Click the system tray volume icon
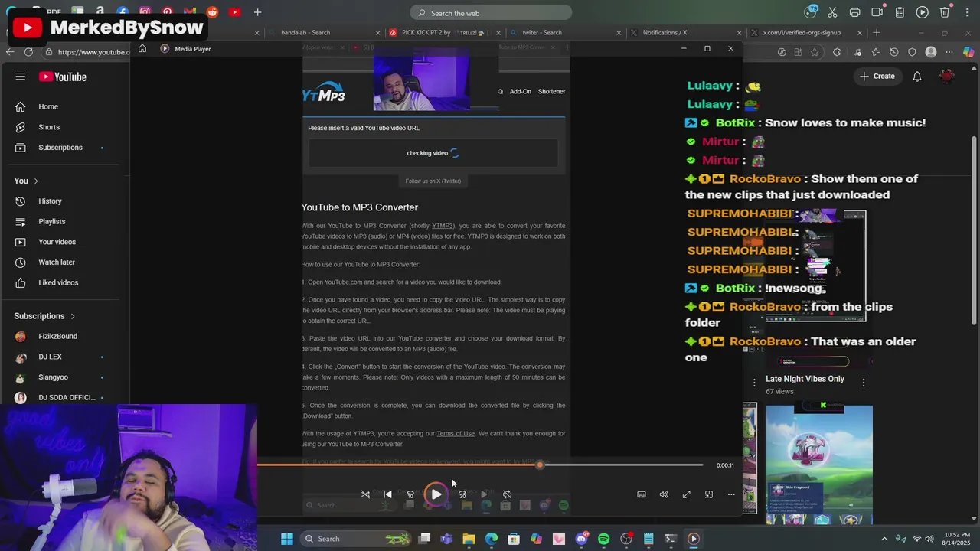980x551 pixels. click(931, 539)
